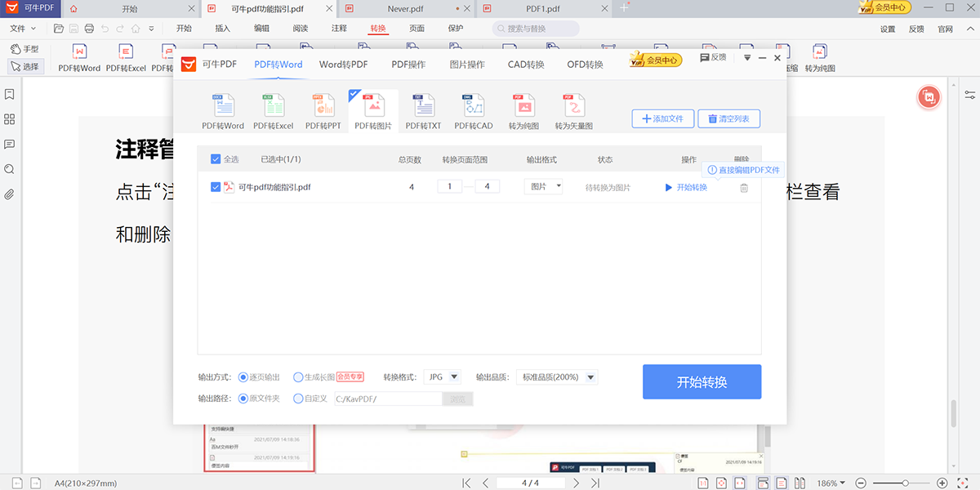Open the 输出格式 图片 dropdown
The image size is (980, 490).
[x=543, y=187]
